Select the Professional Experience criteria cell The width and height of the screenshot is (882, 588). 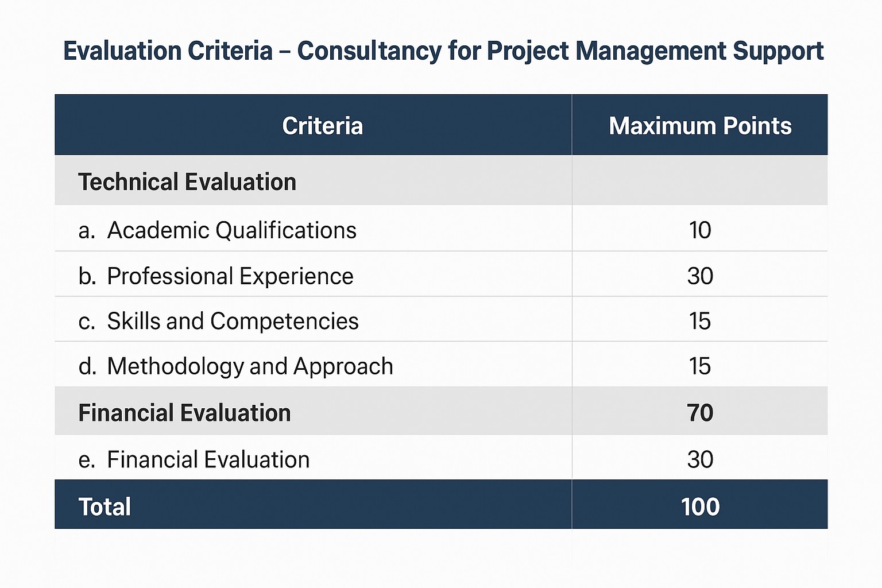230,276
